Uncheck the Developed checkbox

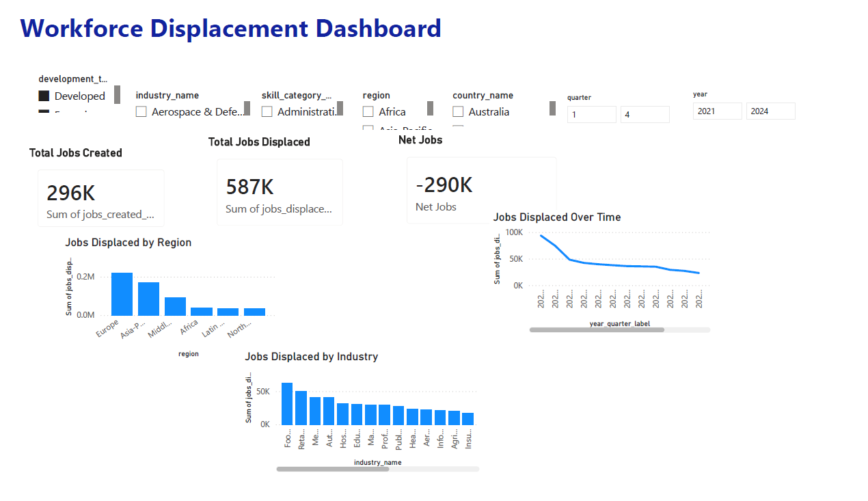pos(44,96)
